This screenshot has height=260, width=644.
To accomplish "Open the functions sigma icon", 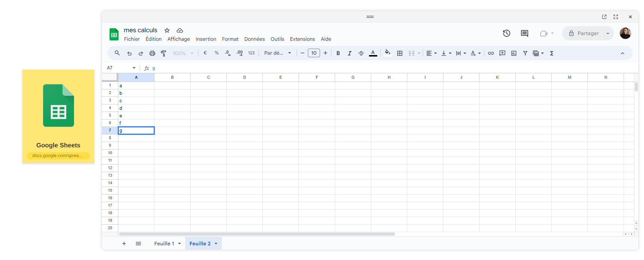I will coord(552,53).
